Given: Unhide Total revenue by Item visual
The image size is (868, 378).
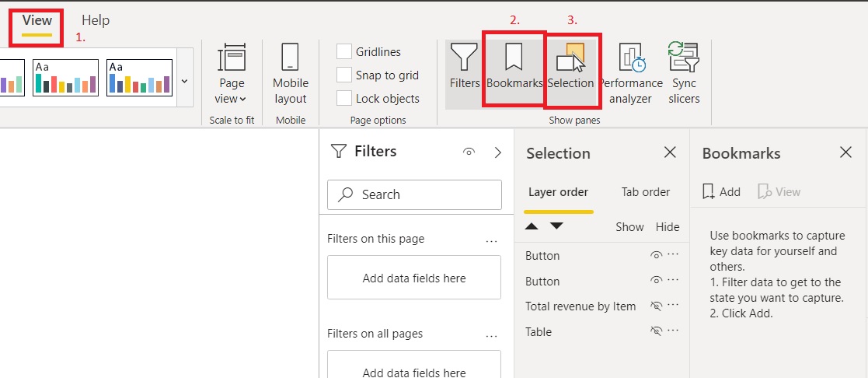Looking at the screenshot, I should (657, 306).
